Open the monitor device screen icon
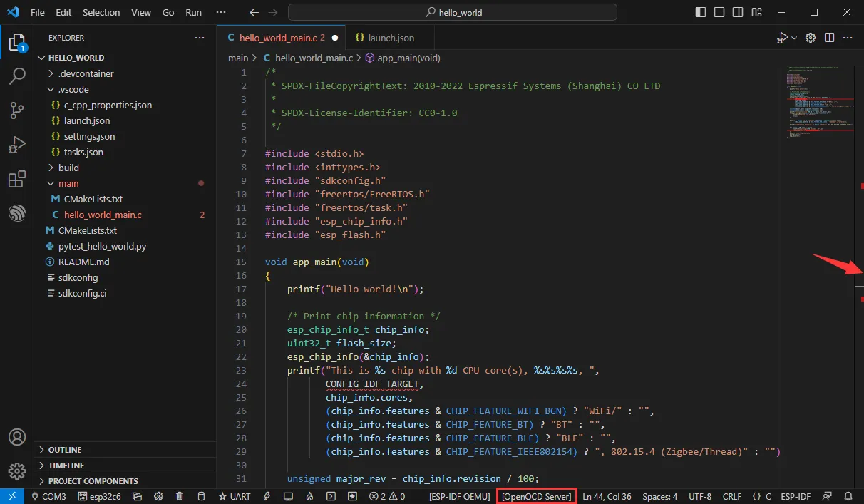The width and height of the screenshot is (864, 504). tap(288, 496)
